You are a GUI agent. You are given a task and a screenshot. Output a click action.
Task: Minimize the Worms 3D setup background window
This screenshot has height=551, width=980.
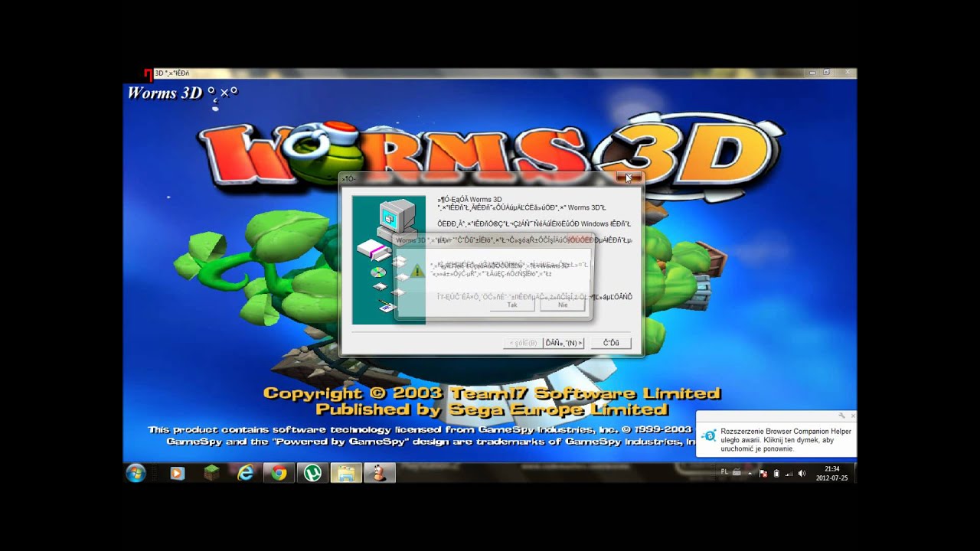coord(812,73)
